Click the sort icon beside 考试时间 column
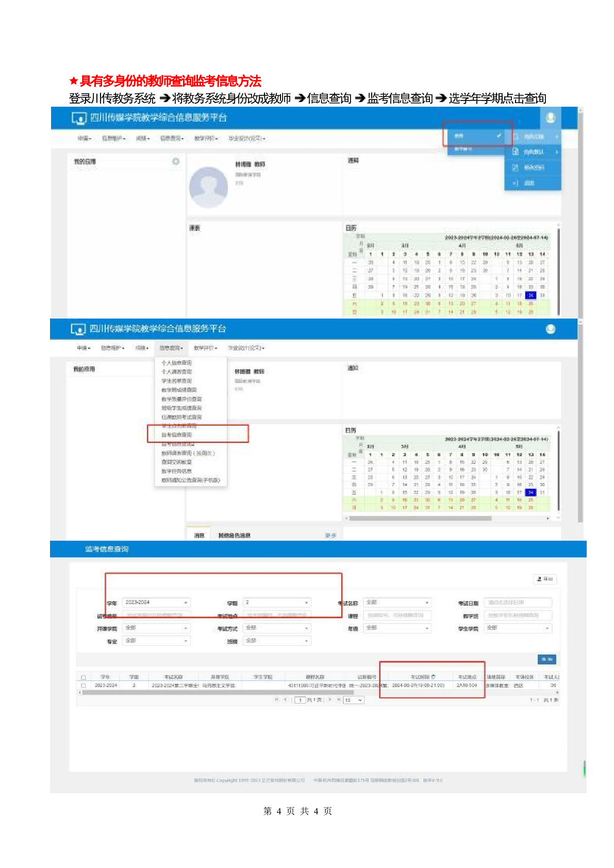 click(433, 677)
